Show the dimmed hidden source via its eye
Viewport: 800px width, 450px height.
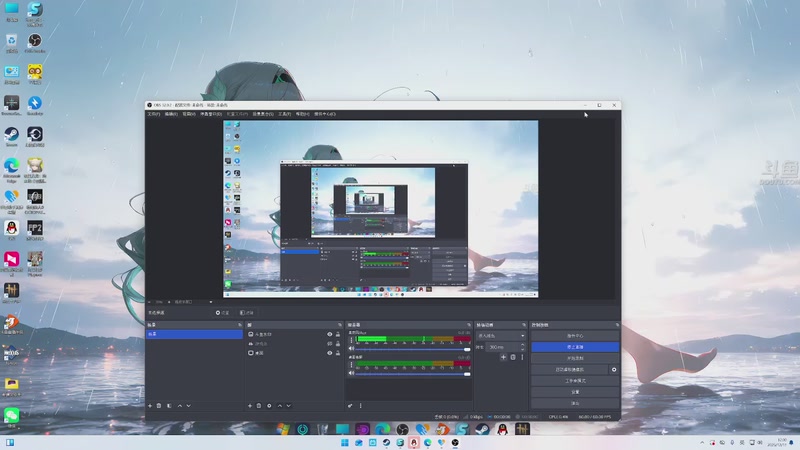click(x=330, y=344)
